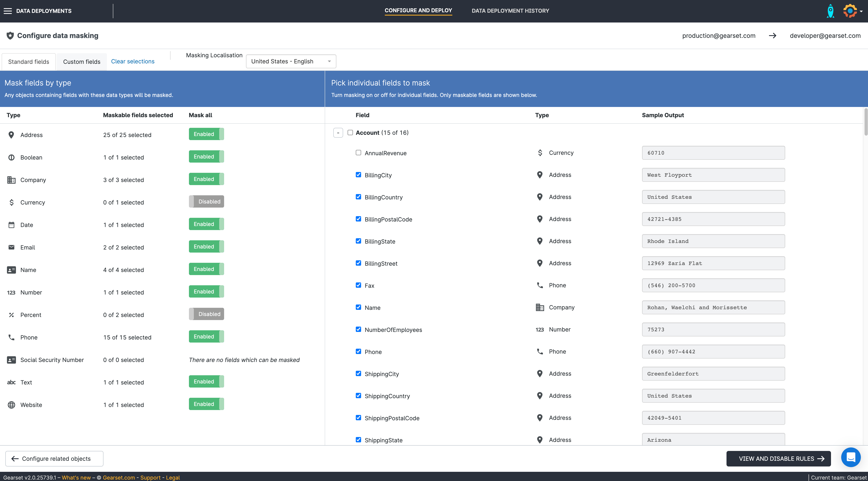This screenshot has height=481, width=868.
Task: Click View and Disable Rules button
Action: (x=778, y=459)
